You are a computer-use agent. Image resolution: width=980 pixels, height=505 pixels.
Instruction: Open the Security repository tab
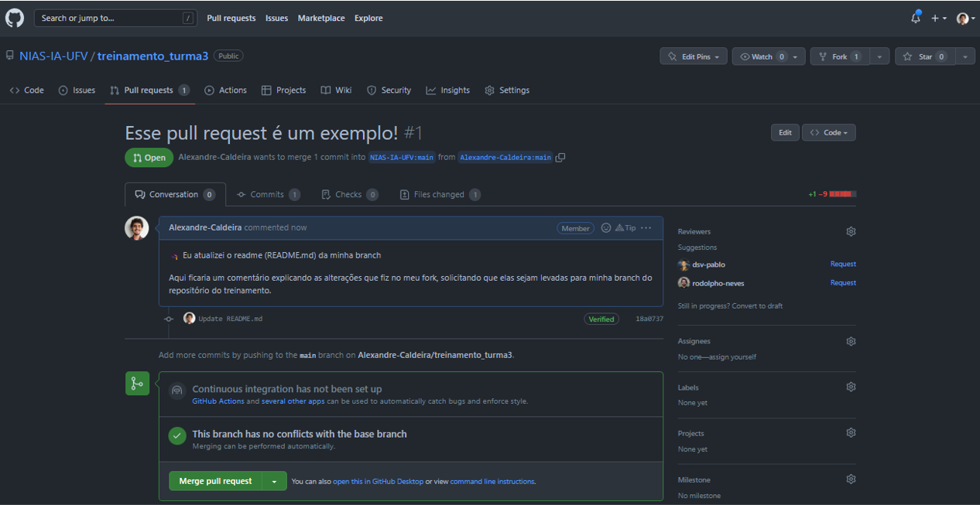click(x=389, y=90)
